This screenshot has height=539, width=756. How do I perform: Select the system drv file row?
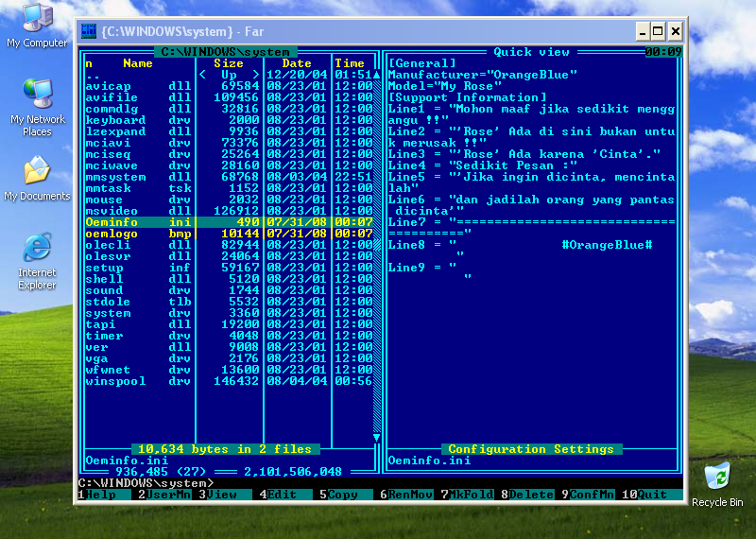coord(229,313)
